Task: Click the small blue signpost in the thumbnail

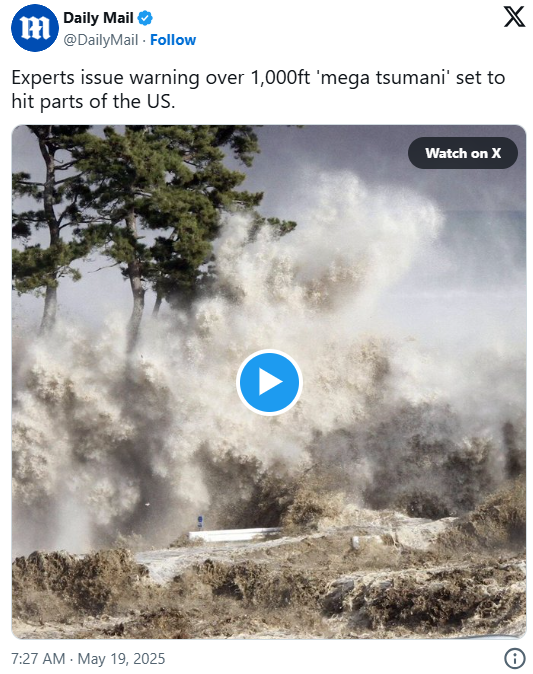Action: tap(200, 521)
